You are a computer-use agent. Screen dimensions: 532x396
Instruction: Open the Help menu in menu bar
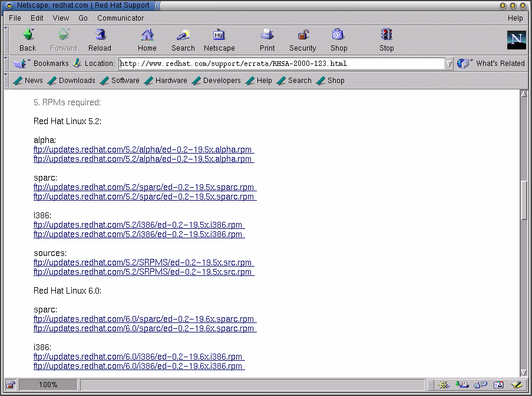coord(515,18)
